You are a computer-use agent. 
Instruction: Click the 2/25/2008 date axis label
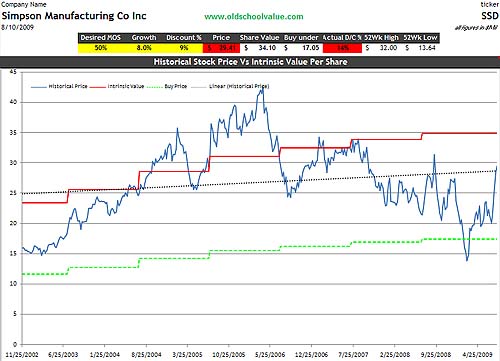click(395, 354)
